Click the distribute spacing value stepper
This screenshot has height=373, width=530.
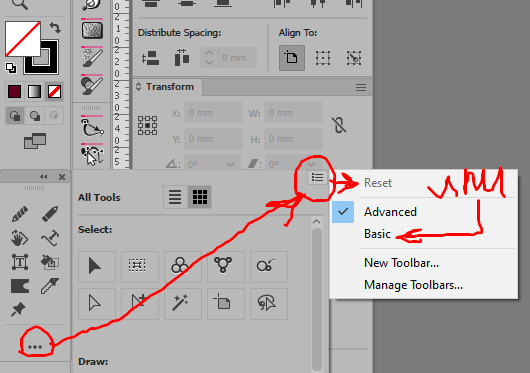click(209, 58)
